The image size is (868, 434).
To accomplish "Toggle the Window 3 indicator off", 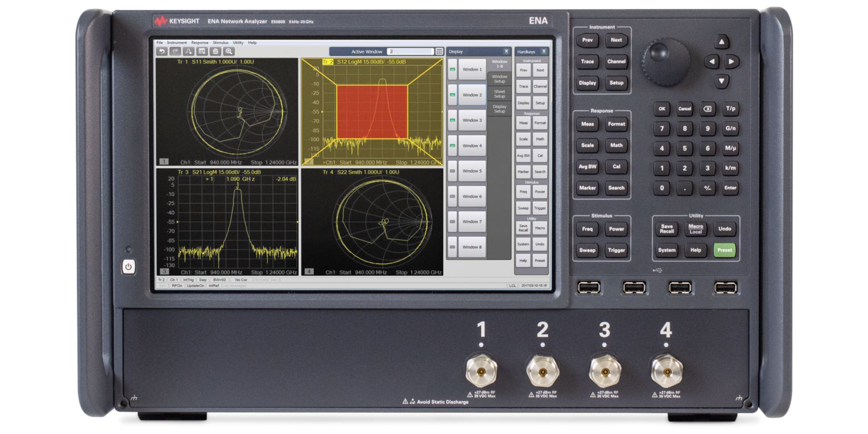I will tap(452, 120).
